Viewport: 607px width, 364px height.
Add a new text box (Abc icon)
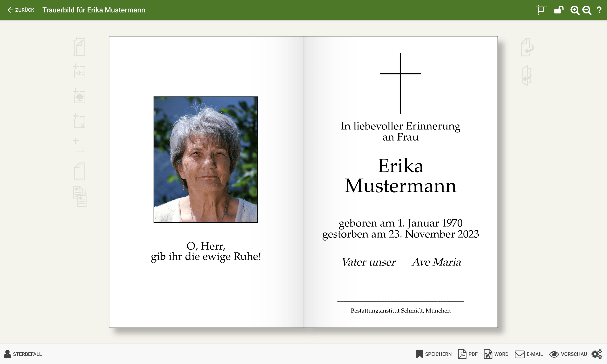pos(79,72)
